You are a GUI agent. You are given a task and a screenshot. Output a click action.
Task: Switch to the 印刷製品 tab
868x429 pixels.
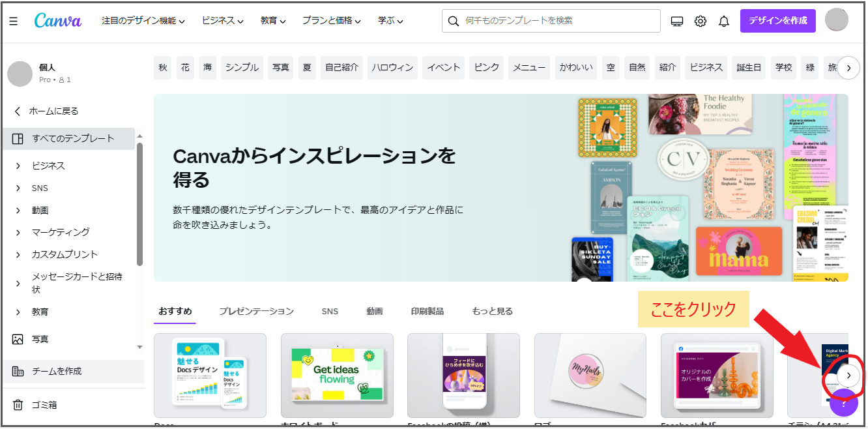pos(427,312)
